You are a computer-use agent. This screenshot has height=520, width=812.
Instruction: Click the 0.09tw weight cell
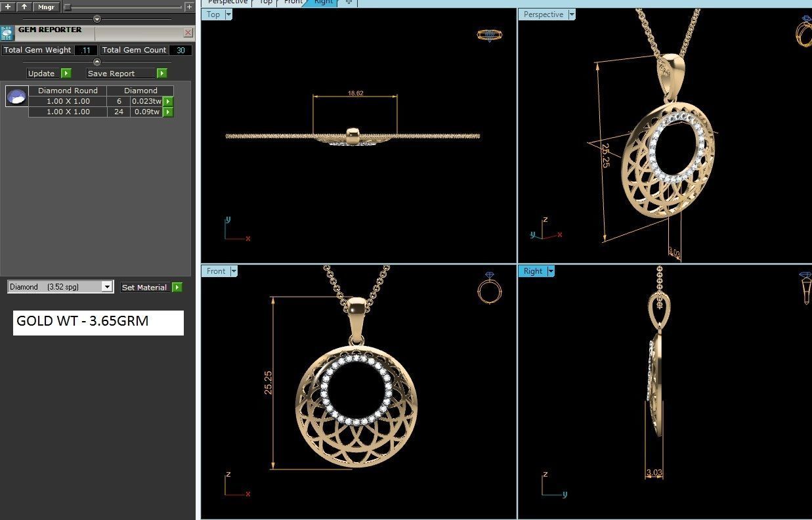(146, 112)
